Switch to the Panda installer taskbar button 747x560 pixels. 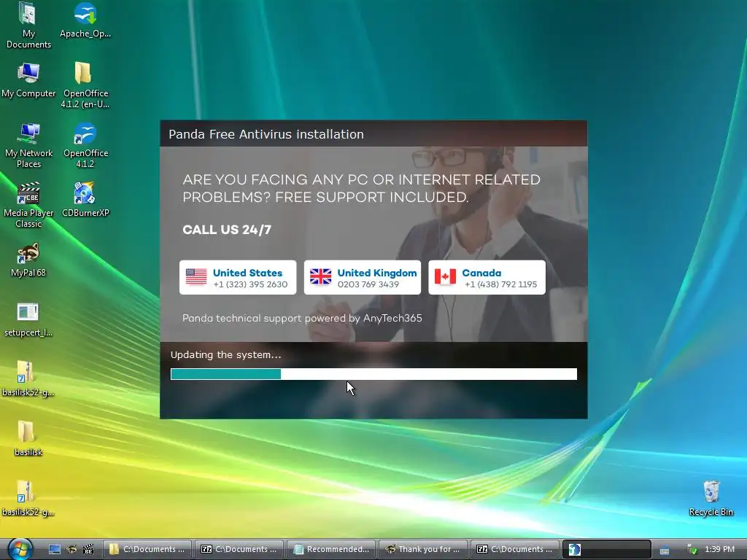click(606, 549)
